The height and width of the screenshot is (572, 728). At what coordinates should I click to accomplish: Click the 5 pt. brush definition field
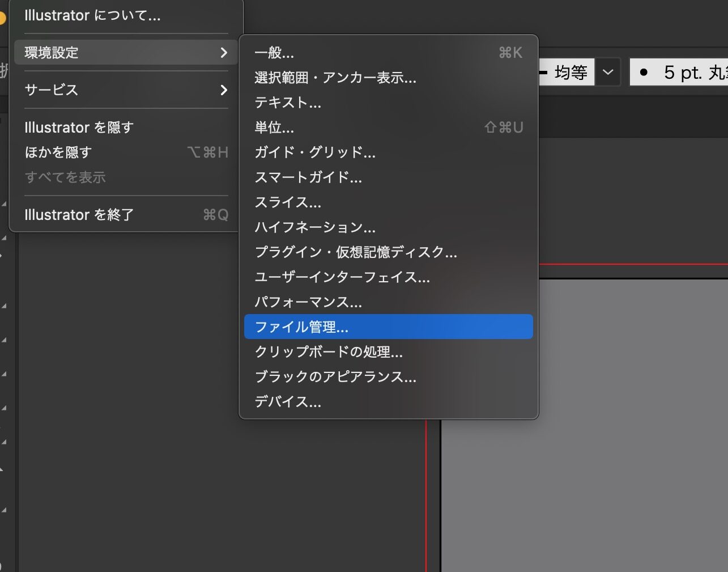(679, 72)
